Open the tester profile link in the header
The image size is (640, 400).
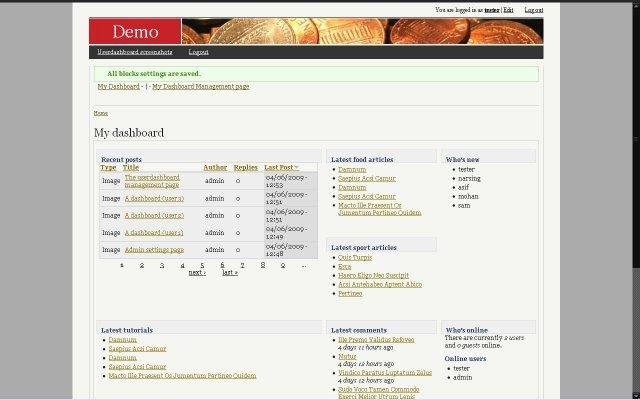click(492, 10)
